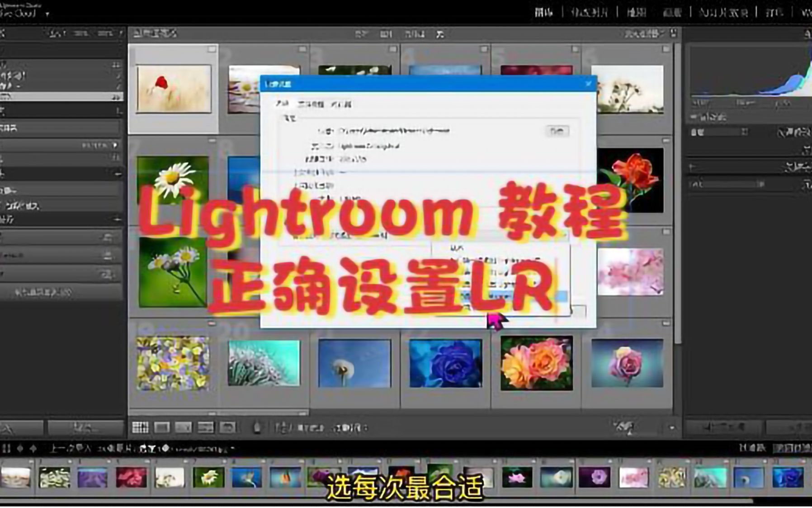Screen dimensions: 812x508
Task: Select the dandelion against blue sky thumbnail
Action: (x=354, y=363)
